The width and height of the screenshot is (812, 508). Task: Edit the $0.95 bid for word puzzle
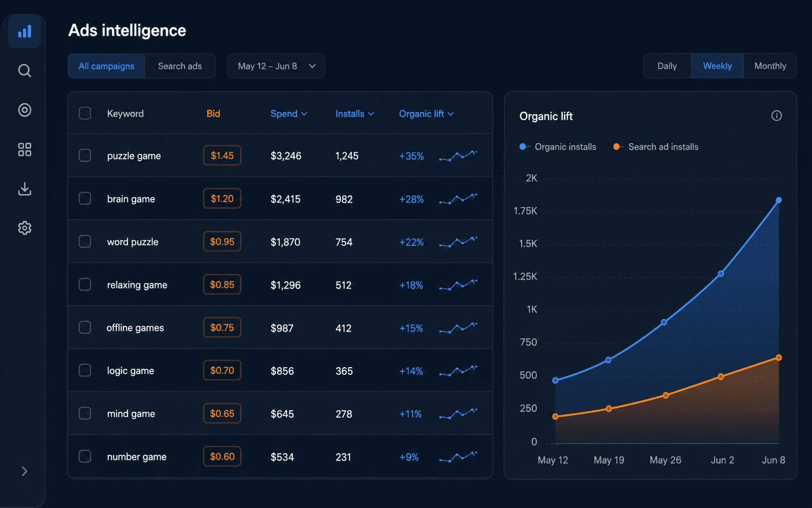tap(222, 241)
